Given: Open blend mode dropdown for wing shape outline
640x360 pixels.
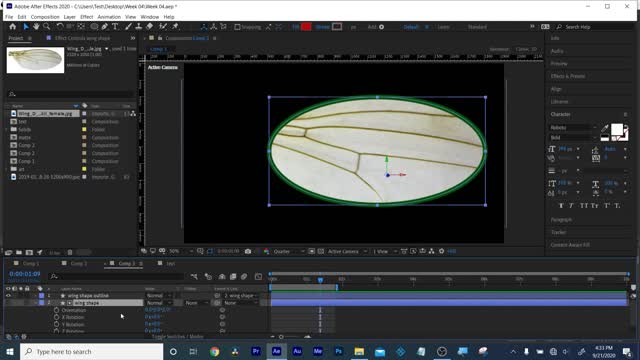Looking at the screenshot, I should (159, 296).
